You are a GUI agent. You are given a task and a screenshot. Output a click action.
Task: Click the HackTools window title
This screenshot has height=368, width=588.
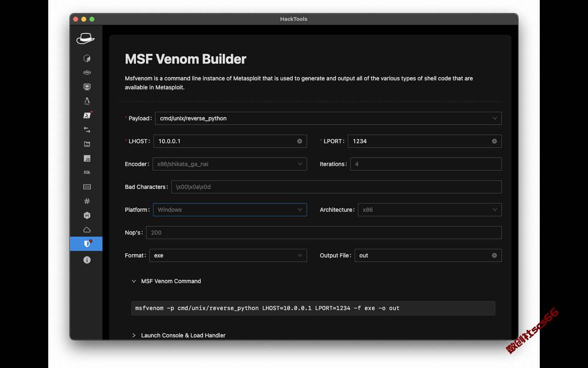tap(294, 19)
